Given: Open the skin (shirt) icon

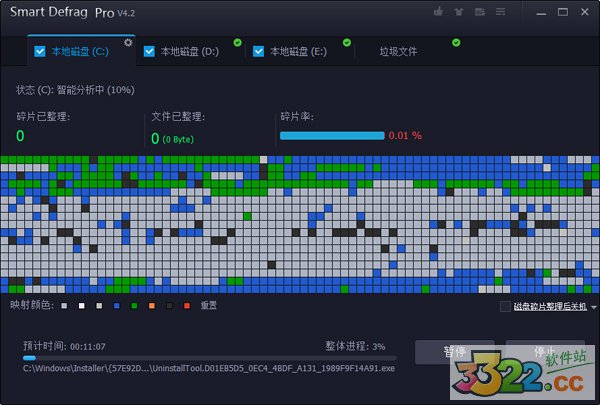Looking at the screenshot, I should [x=459, y=12].
